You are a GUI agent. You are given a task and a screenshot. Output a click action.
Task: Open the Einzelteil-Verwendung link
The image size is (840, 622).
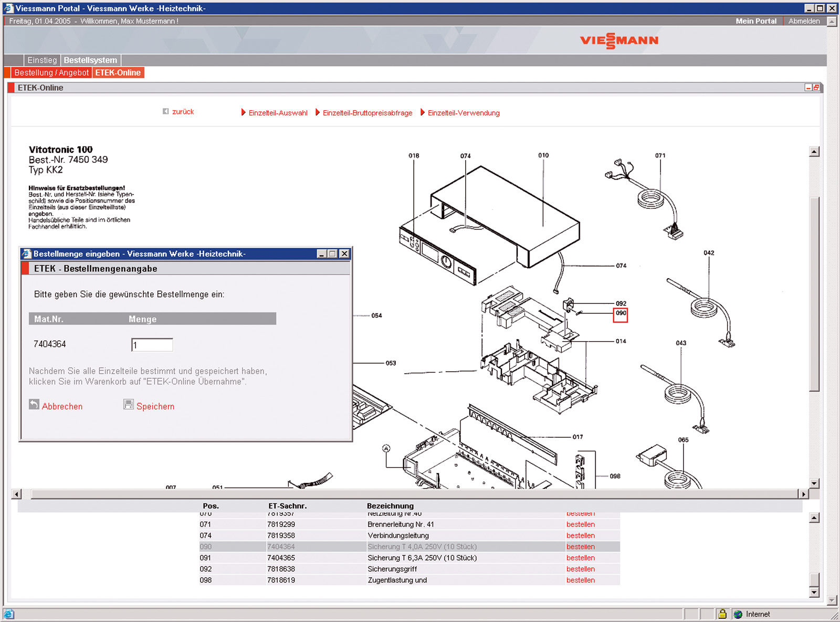click(464, 113)
